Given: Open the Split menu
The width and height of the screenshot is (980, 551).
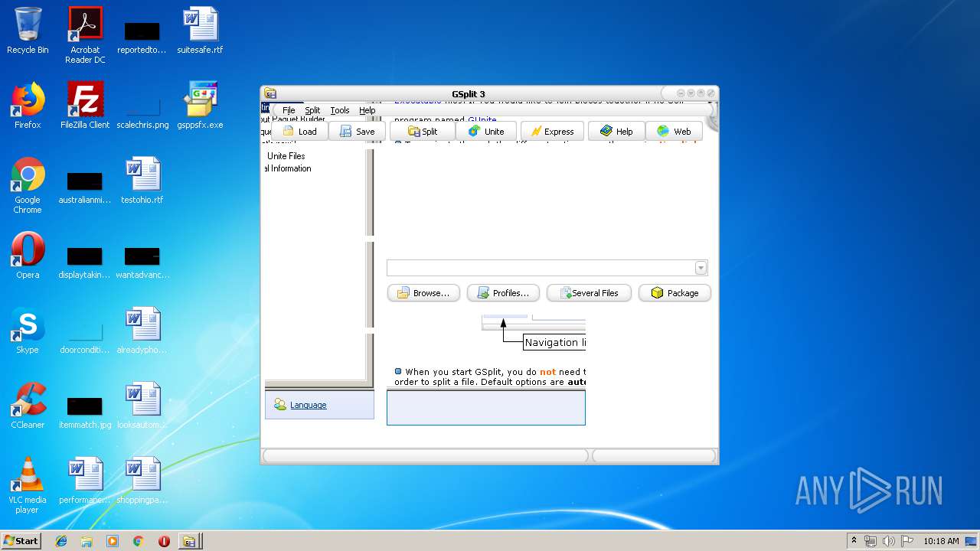Looking at the screenshot, I should click(312, 110).
